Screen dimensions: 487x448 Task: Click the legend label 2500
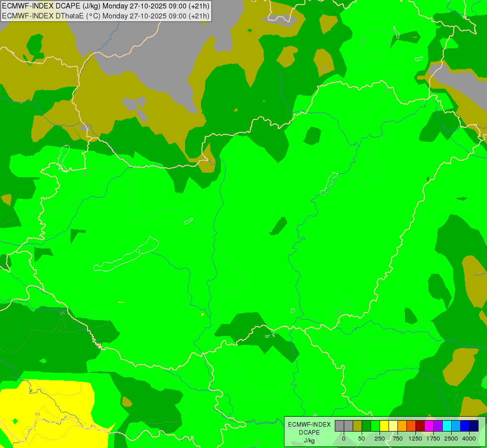click(x=451, y=439)
